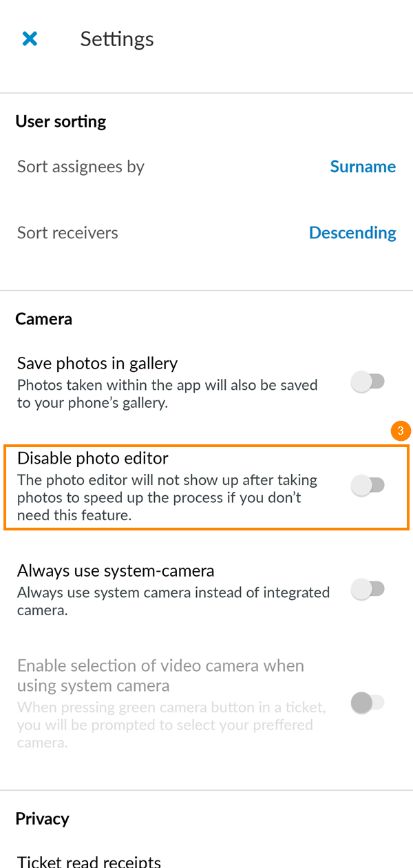
Task: Toggle the video camera selection switch
Action: tap(368, 703)
